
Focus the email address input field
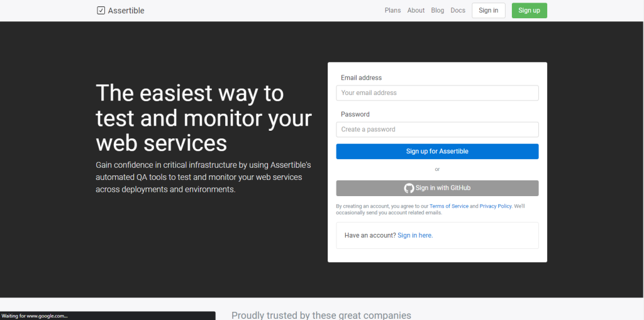pos(437,93)
